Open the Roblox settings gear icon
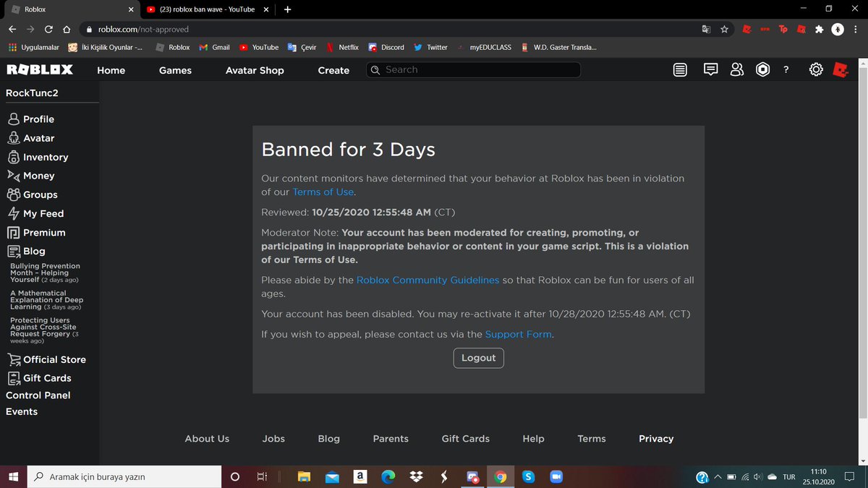Viewport: 868px width, 488px height. [x=816, y=70]
